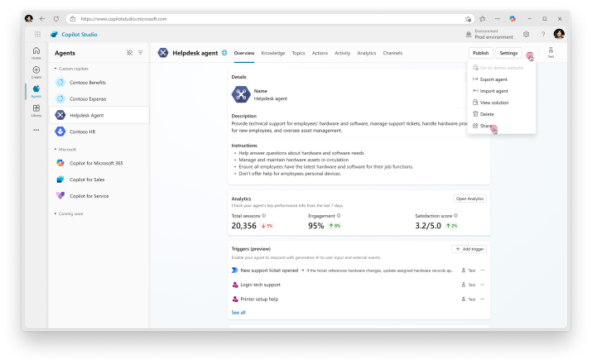Open the browser favorites star icon
Screen dimensions: 592x364
click(483, 18)
